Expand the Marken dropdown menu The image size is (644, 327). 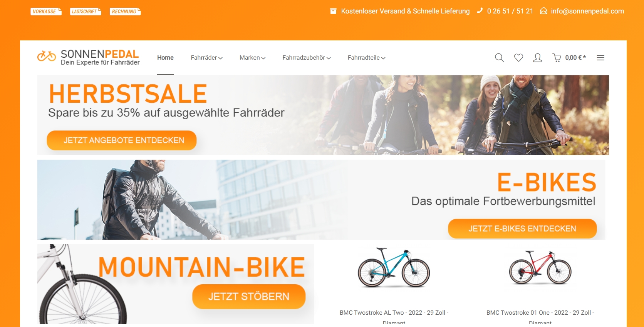252,58
